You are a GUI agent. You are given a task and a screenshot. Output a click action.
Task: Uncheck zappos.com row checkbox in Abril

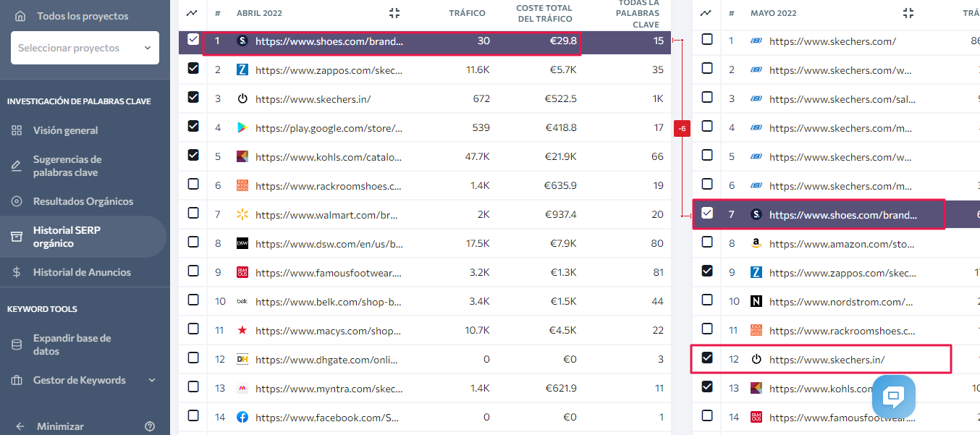coord(193,69)
